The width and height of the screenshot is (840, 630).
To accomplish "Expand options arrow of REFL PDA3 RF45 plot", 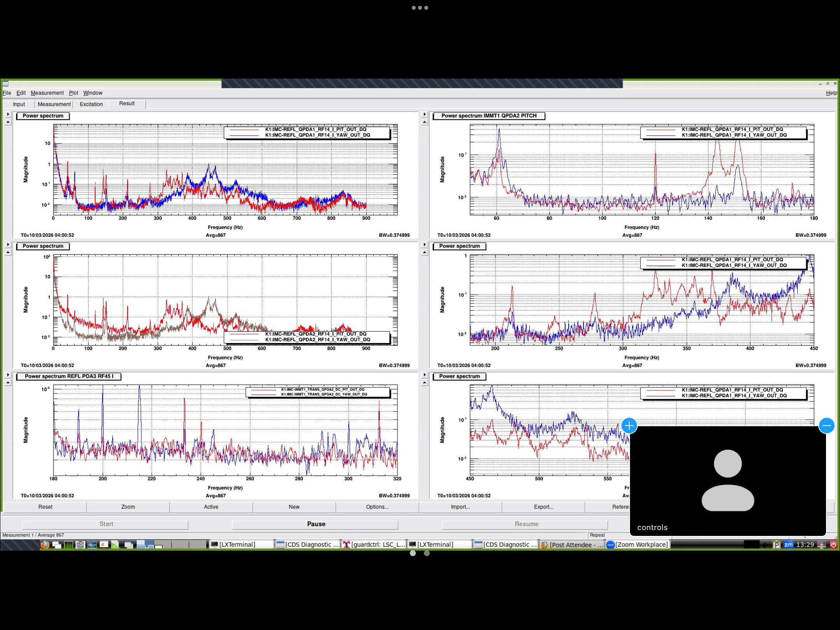I will point(8,375).
